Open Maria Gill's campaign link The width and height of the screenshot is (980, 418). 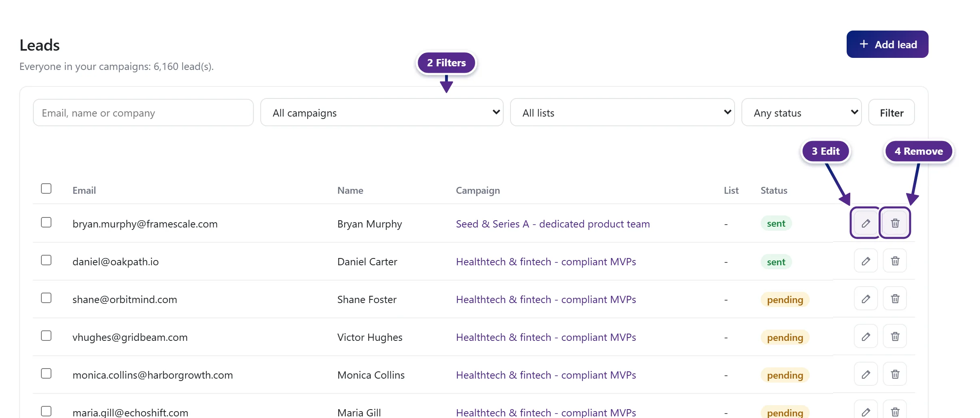coord(546,412)
